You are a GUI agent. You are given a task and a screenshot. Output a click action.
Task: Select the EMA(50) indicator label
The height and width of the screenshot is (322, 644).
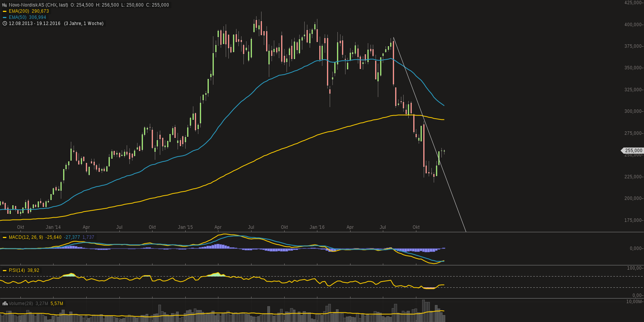point(18,18)
